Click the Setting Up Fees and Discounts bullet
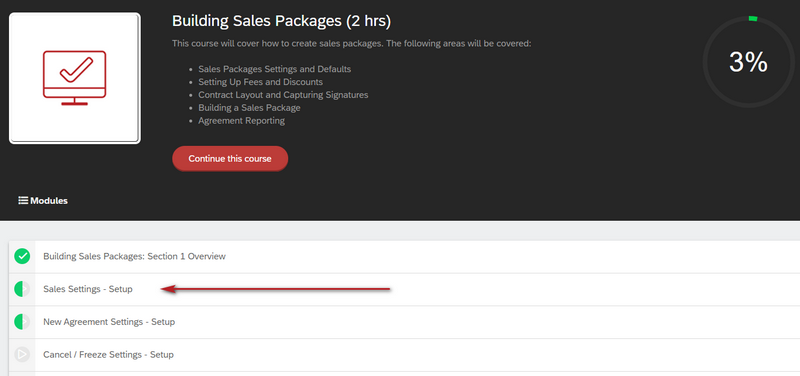The height and width of the screenshot is (376, 800). [x=261, y=82]
